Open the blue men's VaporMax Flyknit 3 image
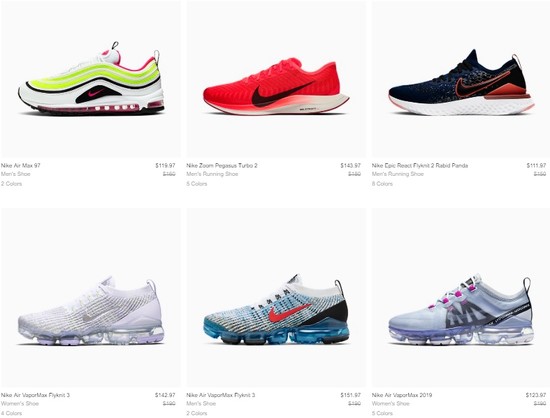The image size is (550, 418). pyautogui.click(x=276, y=298)
